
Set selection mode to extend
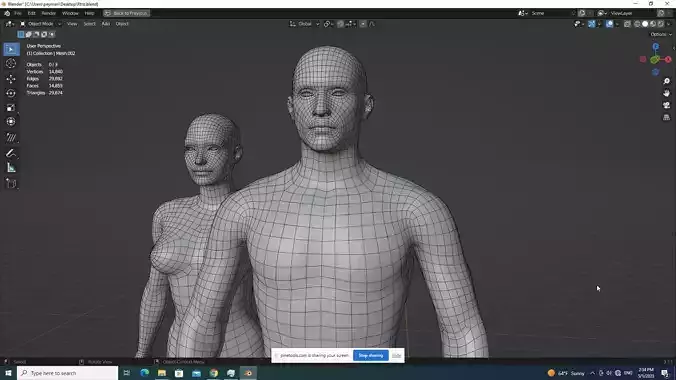(28, 35)
